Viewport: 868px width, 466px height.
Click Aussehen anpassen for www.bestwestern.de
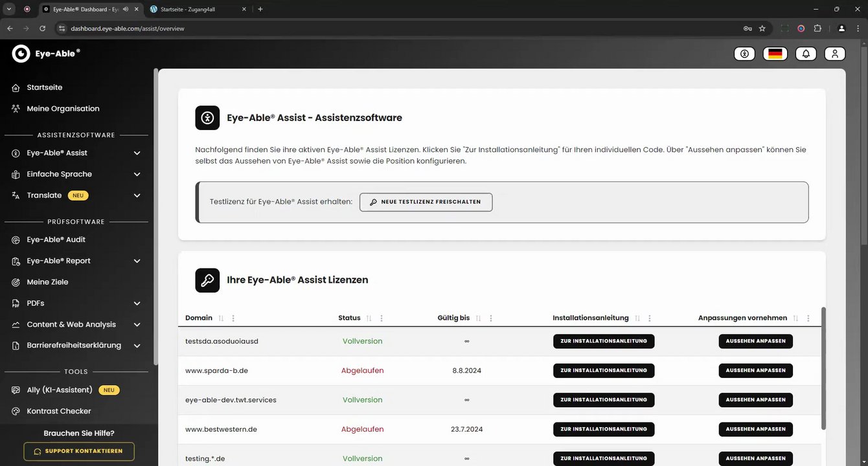click(755, 429)
